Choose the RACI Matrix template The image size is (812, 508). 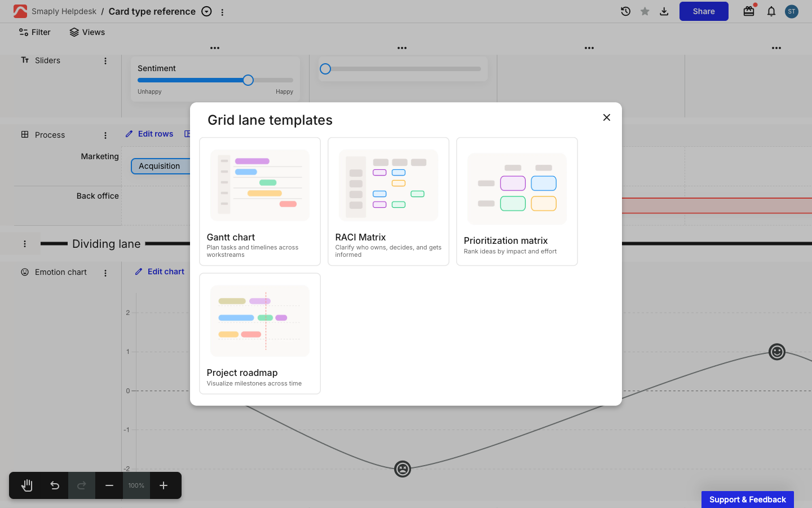(389, 202)
